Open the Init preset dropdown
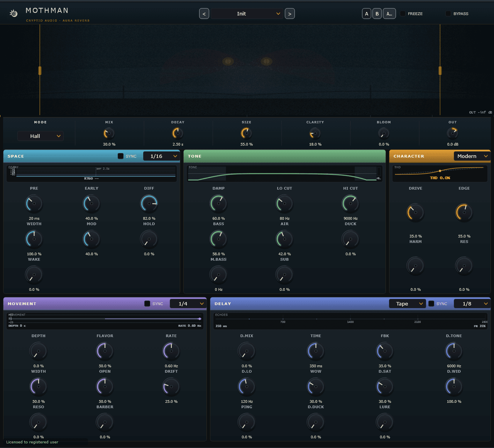Screen dimensions: 494x448 (x=247, y=14)
